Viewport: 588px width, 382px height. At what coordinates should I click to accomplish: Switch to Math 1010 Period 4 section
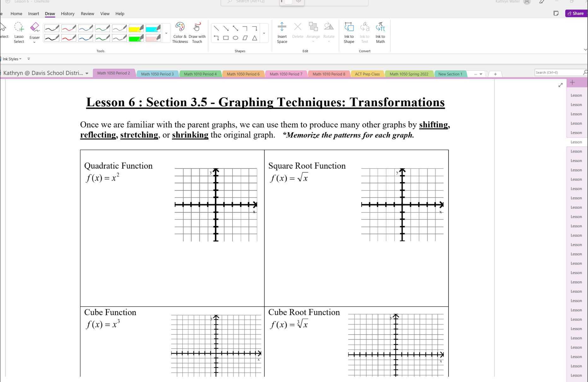[x=200, y=74]
